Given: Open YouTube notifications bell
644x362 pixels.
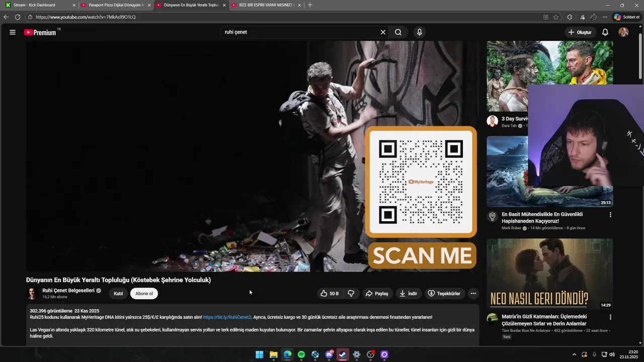Looking at the screenshot, I should pyautogui.click(x=605, y=32).
